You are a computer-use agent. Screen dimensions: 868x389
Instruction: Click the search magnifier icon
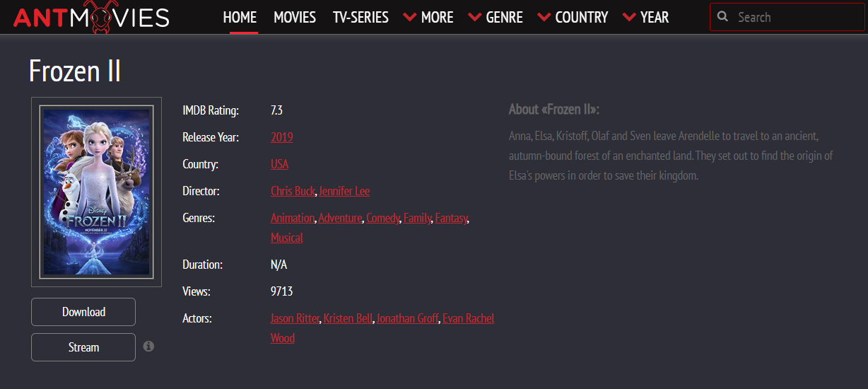point(722,17)
